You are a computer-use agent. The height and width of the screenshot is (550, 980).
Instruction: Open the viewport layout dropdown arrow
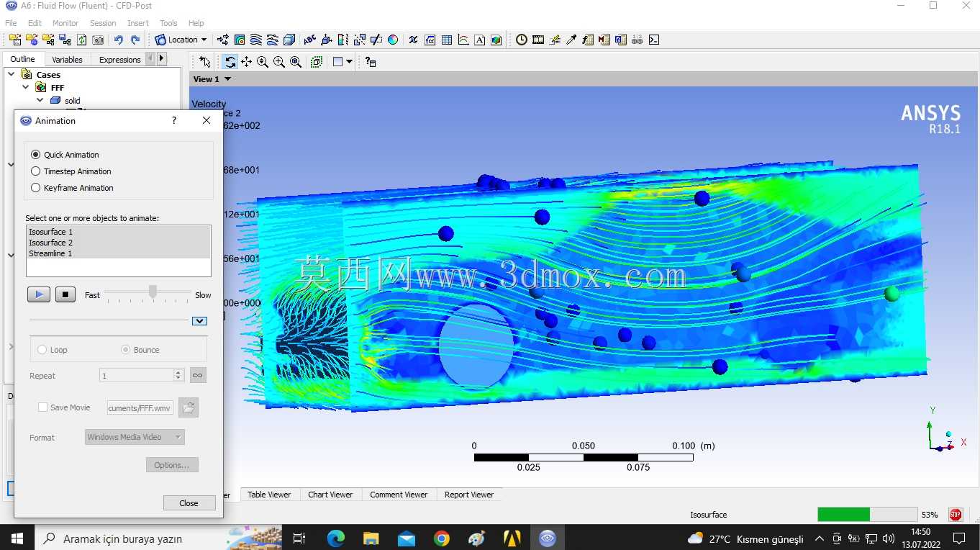(350, 62)
